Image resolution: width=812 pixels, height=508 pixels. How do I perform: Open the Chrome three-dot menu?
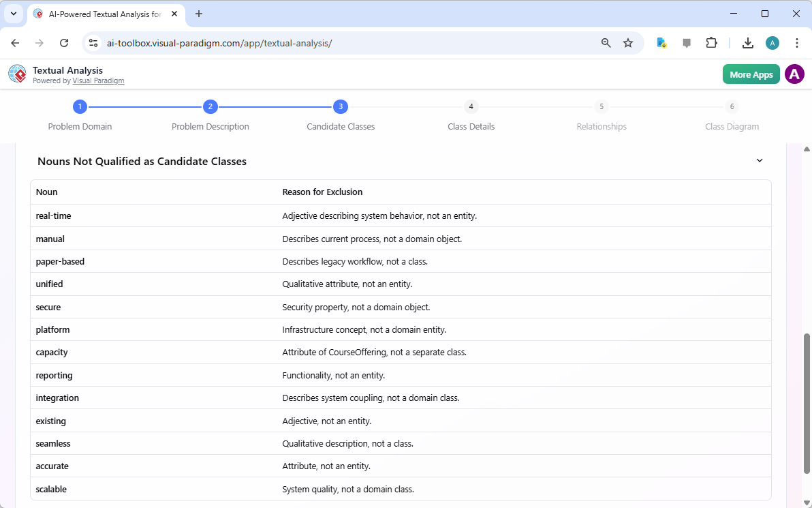[x=797, y=42]
